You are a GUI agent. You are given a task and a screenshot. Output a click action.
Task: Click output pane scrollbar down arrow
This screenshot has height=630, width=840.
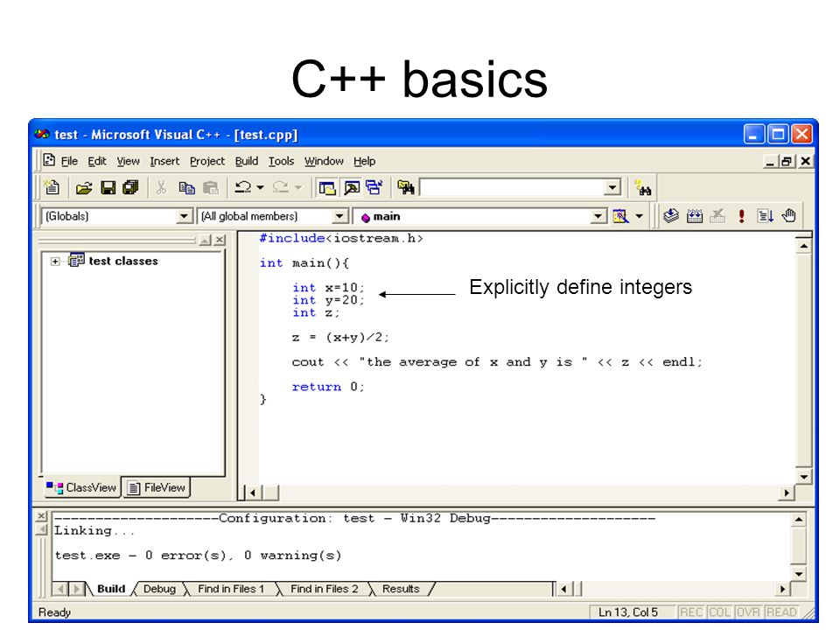pos(798,574)
